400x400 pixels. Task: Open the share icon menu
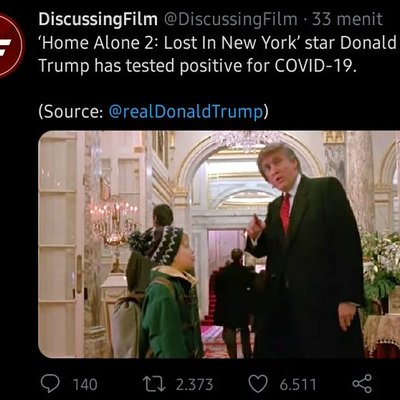[362, 383]
